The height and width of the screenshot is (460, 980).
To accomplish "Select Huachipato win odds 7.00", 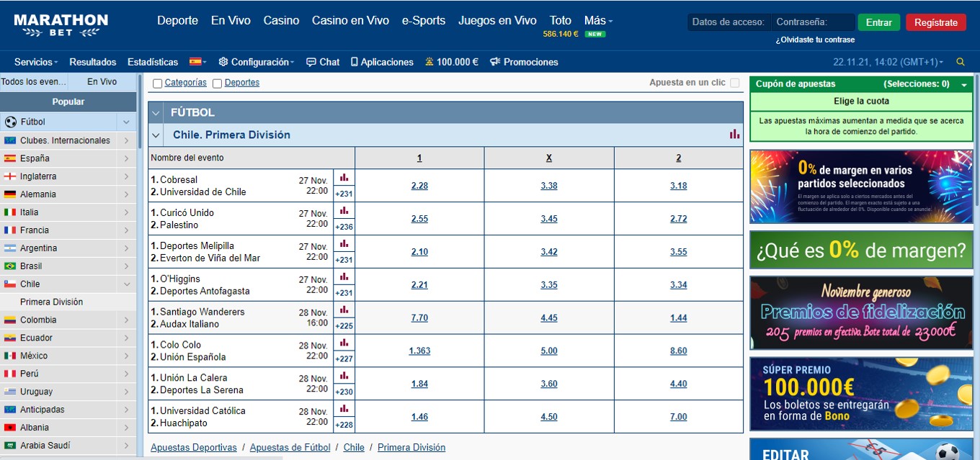I will coord(678,417).
